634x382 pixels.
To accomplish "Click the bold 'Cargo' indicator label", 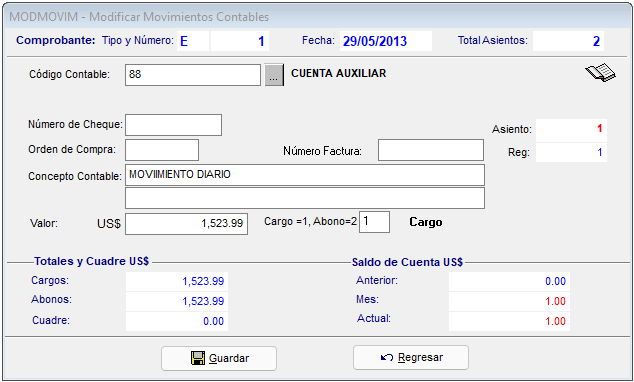I will tap(426, 222).
